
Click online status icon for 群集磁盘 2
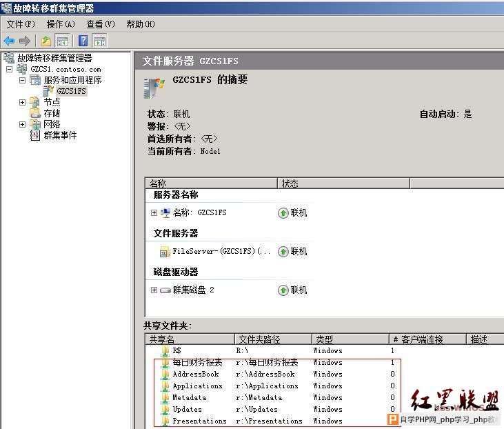pyautogui.click(x=283, y=290)
